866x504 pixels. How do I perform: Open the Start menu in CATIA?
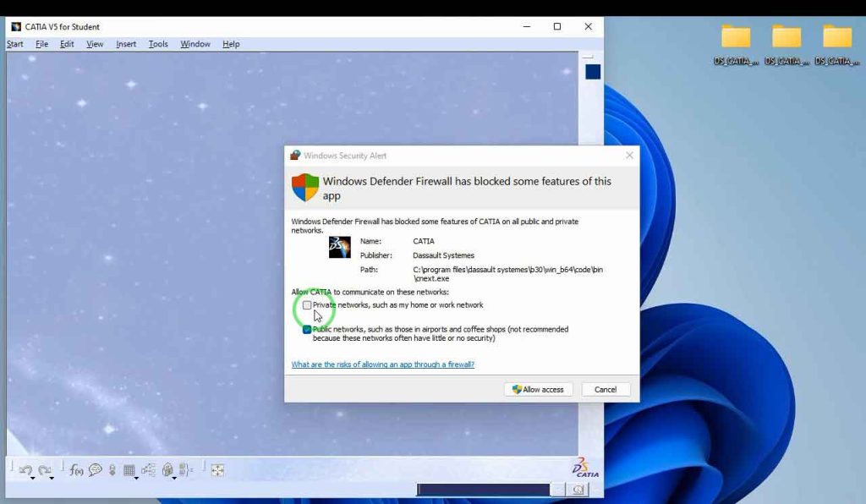point(15,44)
